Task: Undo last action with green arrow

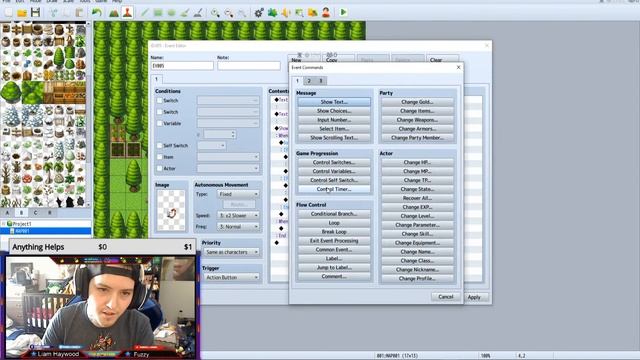Action: tap(96, 13)
